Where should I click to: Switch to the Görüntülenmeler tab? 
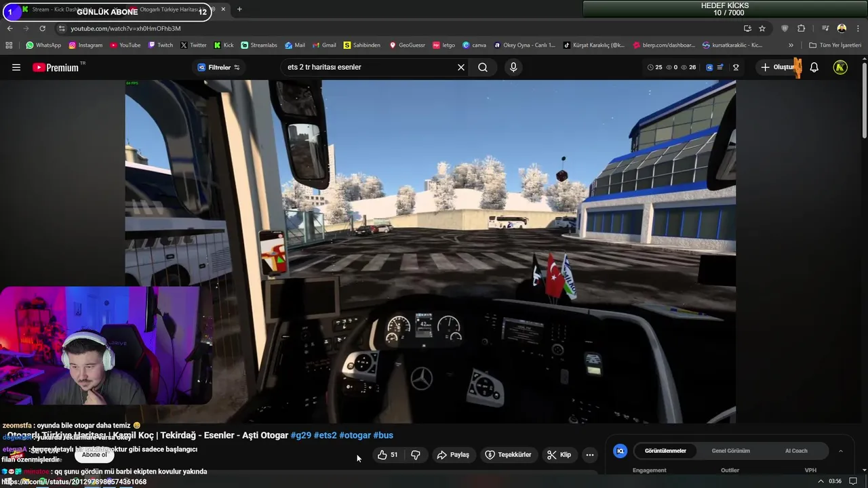pos(665,451)
